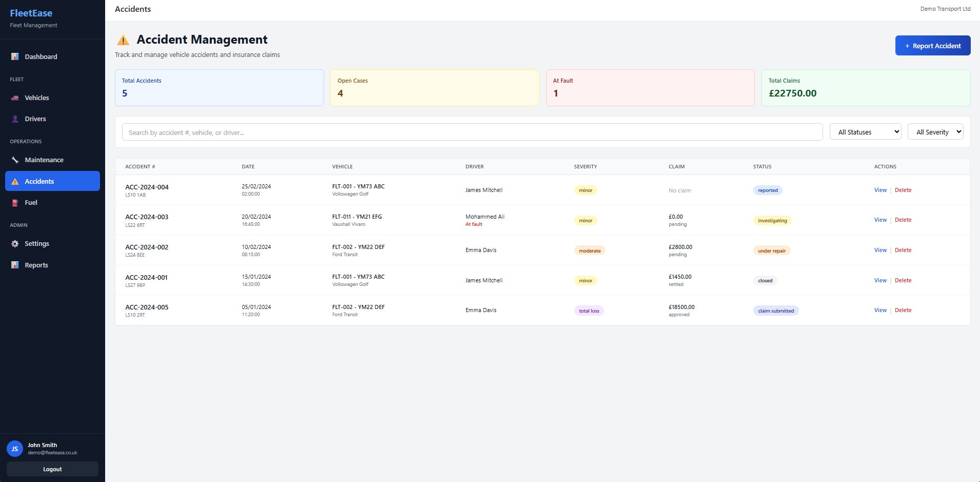Click the JS user avatar at bottom

(x=14, y=448)
